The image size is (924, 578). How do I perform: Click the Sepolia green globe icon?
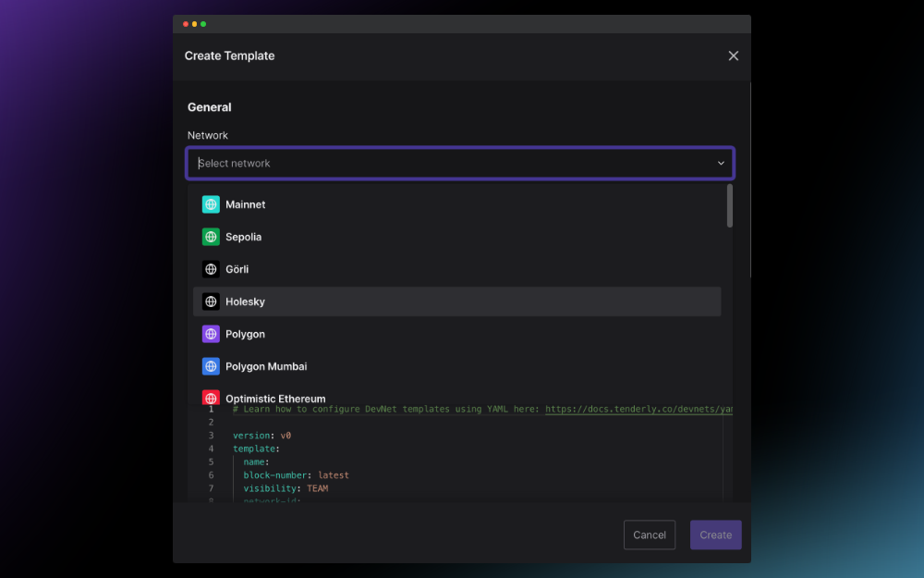[211, 237]
